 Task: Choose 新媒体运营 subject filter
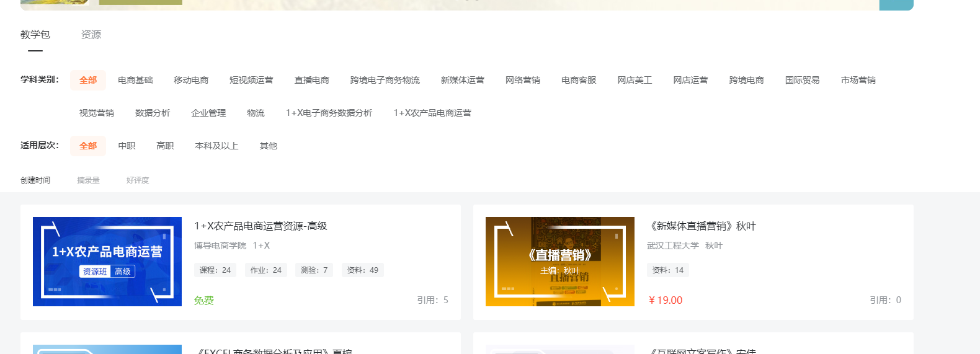(462, 80)
